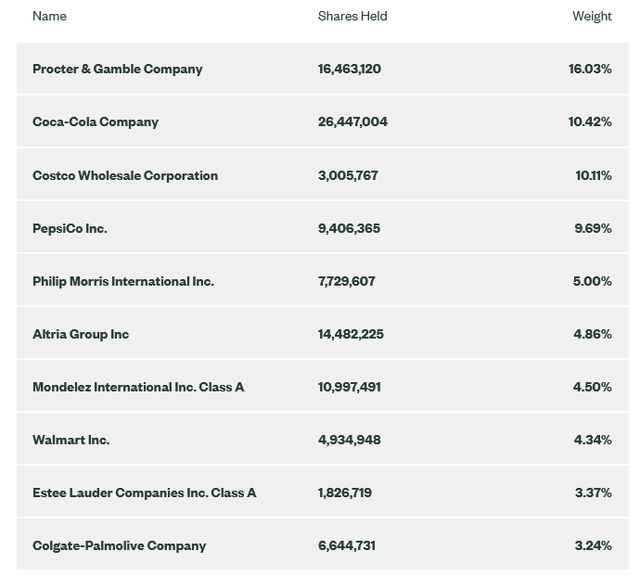
Task: Click the Name column header
Action: coord(49,16)
